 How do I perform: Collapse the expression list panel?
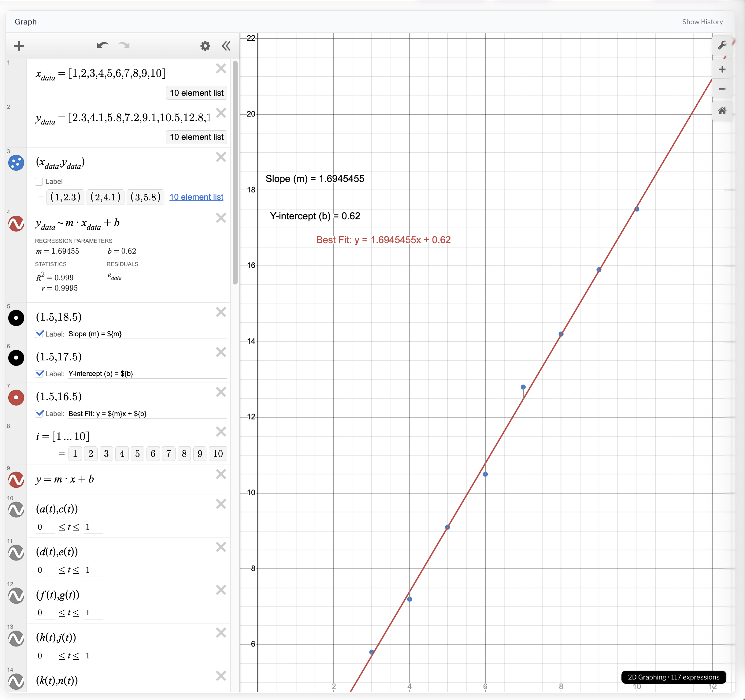[226, 46]
